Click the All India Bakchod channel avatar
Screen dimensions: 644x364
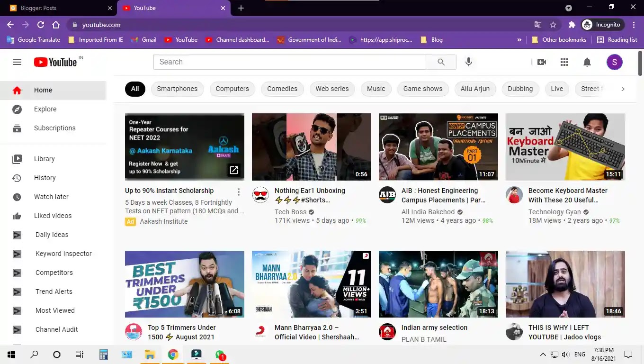pyautogui.click(x=387, y=195)
